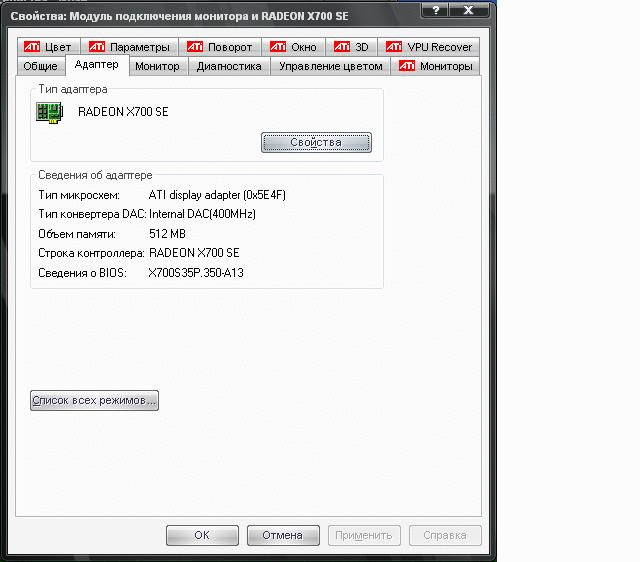Click the Строка контроллера RADEON X700 SE value

[194, 253]
